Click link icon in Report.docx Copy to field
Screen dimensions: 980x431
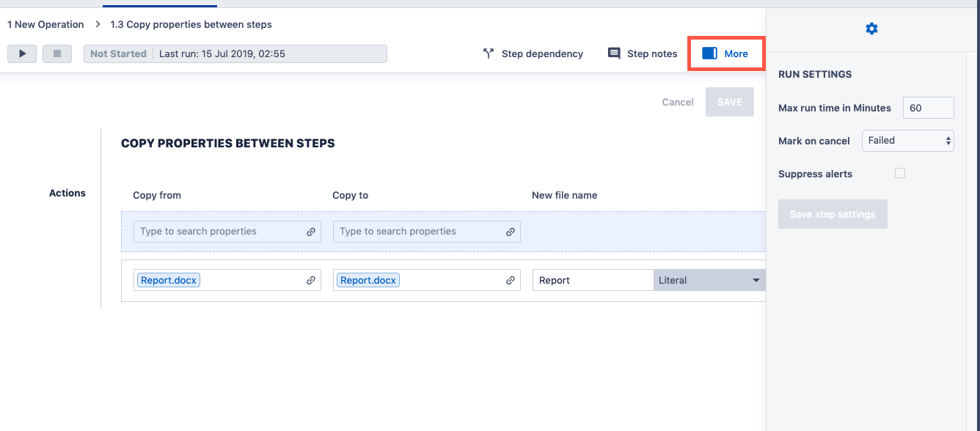pyautogui.click(x=511, y=280)
